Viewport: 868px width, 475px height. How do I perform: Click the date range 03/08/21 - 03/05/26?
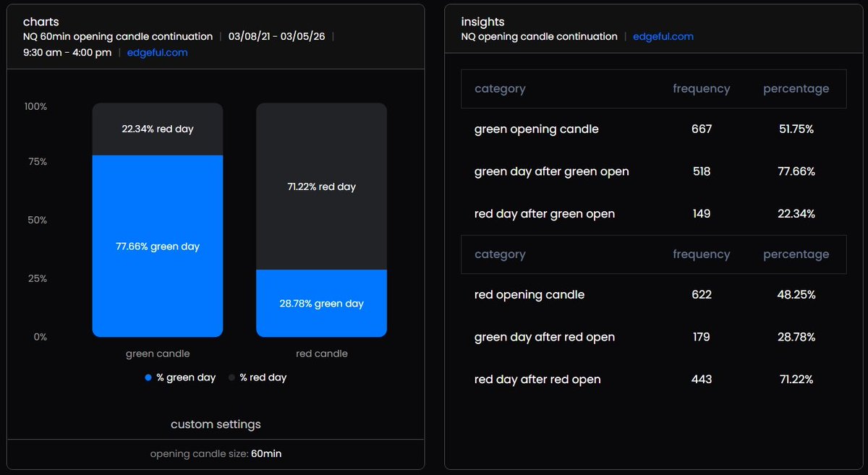pyautogui.click(x=276, y=36)
